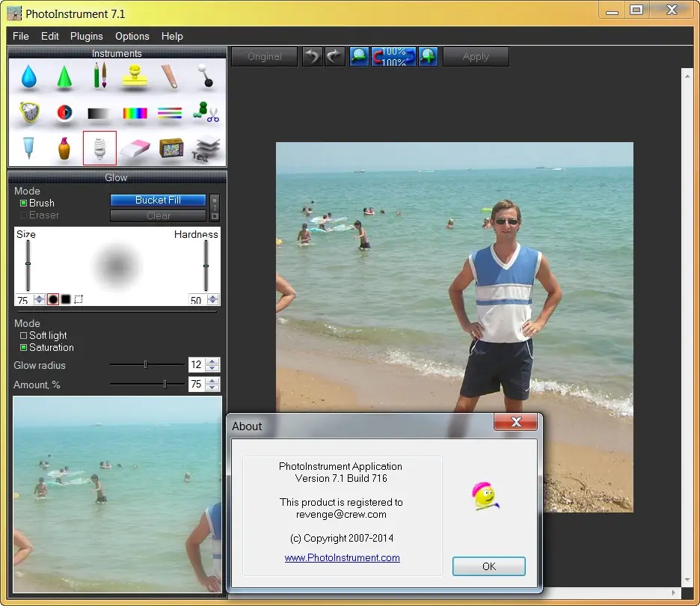
Task: Select the black-to-white gradient tool
Action: 99,114
